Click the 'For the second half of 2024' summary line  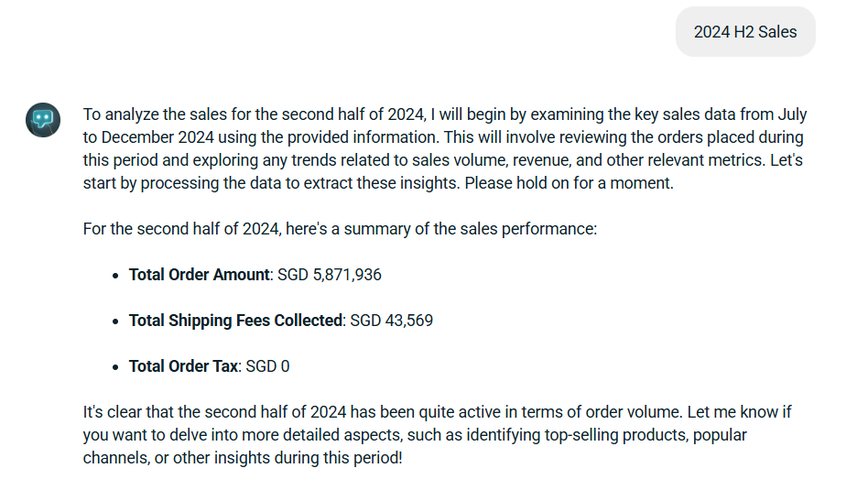tap(340, 229)
